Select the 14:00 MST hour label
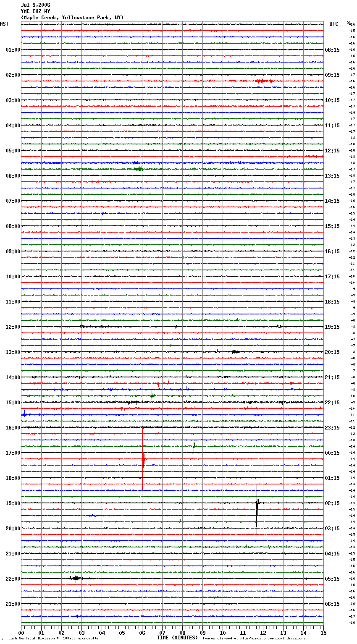This screenshot has width=357, height=644. tap(13, 377)
